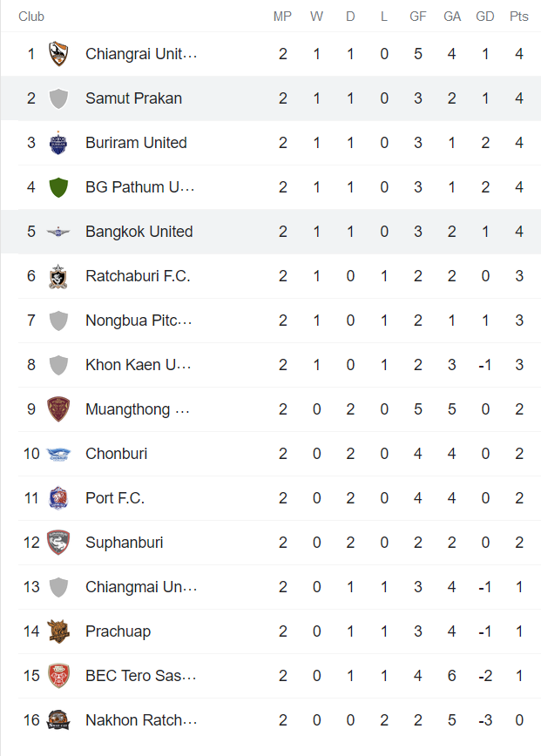
Task: Click the Port F.C. club crest
Action: point(58,498)
